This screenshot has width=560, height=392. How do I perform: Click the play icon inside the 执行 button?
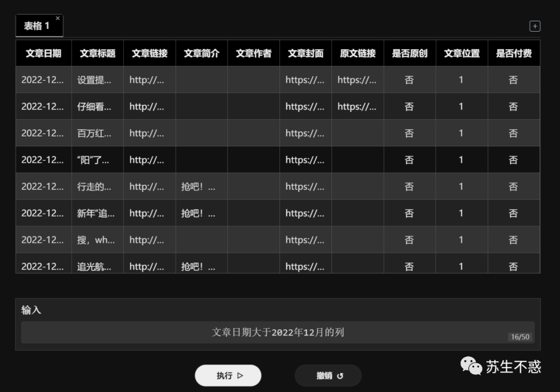pyautogui.click(x=240, y=375)
